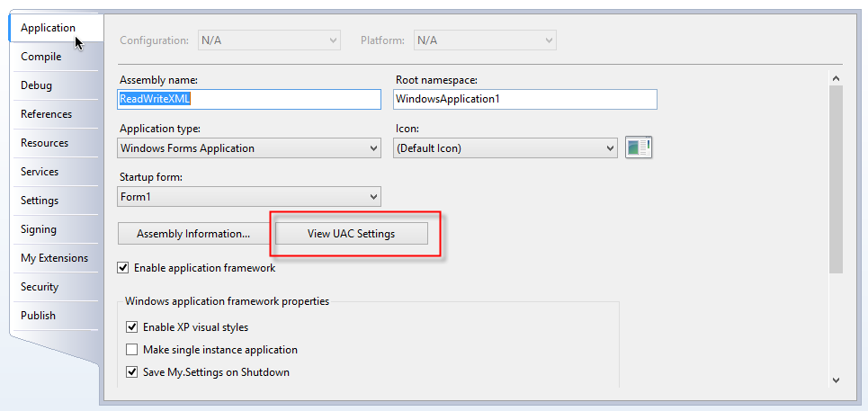Click the icon preview image button
Screen dimensions: 868x411
[639, 148]
